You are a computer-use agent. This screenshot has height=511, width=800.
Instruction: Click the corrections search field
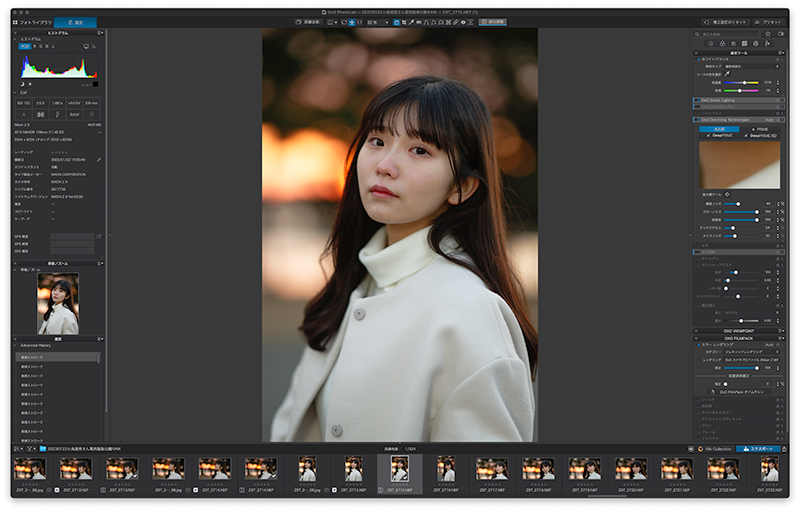coord(727,34)
